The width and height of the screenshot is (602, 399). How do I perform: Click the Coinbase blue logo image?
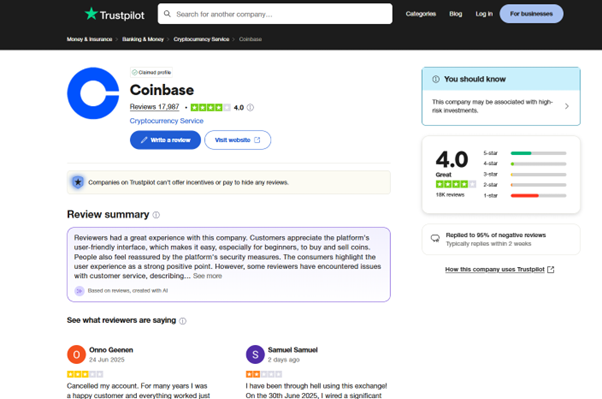pyautogui.click(x=93, y=93)
